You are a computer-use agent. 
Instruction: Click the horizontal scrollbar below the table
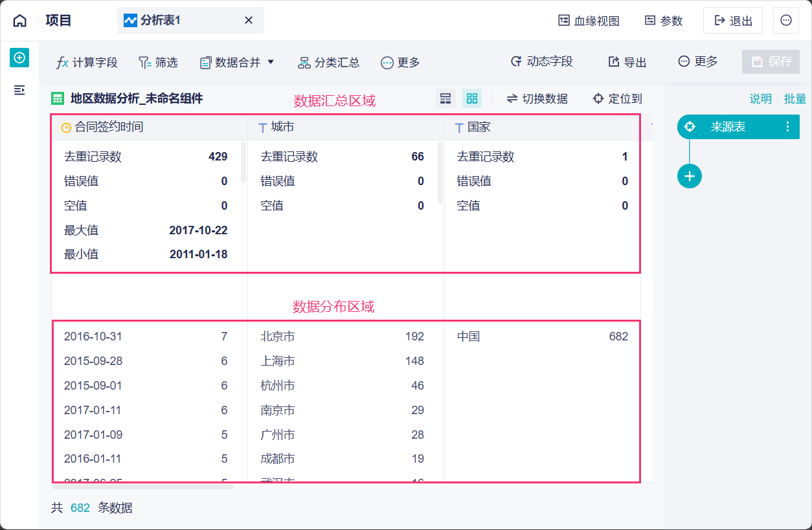click(143, 486)
